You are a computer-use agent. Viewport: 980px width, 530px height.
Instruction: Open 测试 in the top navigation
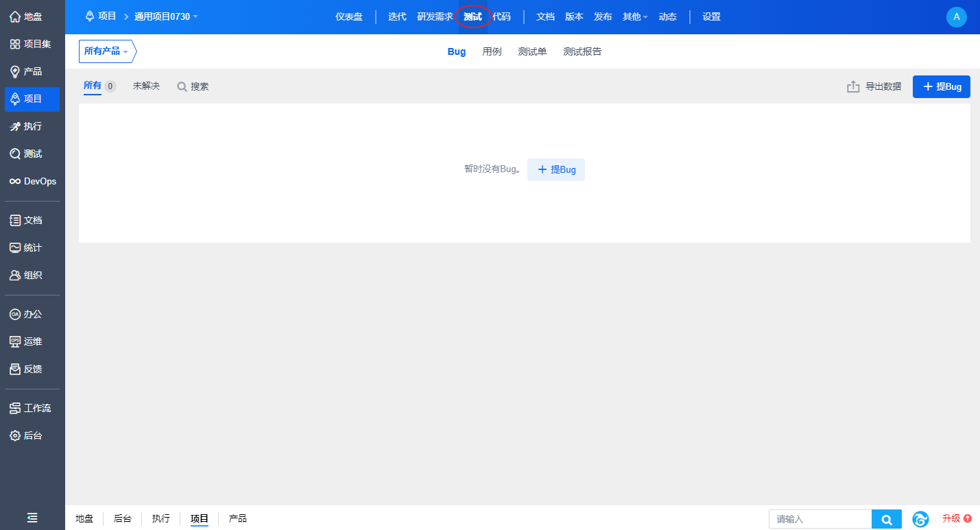tap(473, 16)
